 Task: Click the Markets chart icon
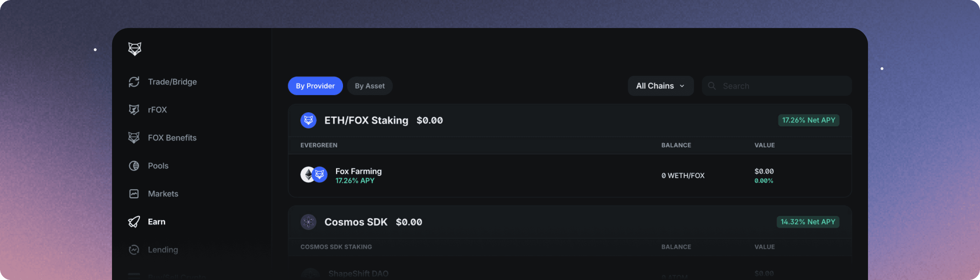(134, 194)
